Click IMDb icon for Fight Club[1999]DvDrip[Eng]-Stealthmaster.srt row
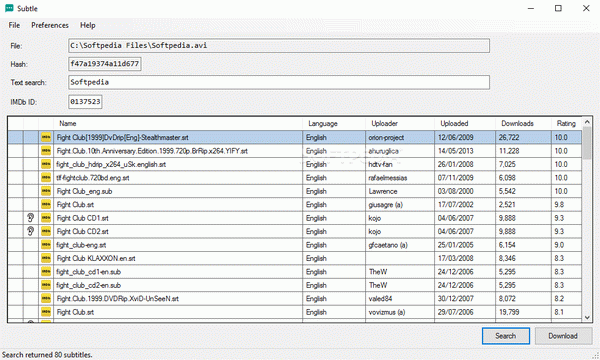 pyautogui.click(x=46, y=137)
